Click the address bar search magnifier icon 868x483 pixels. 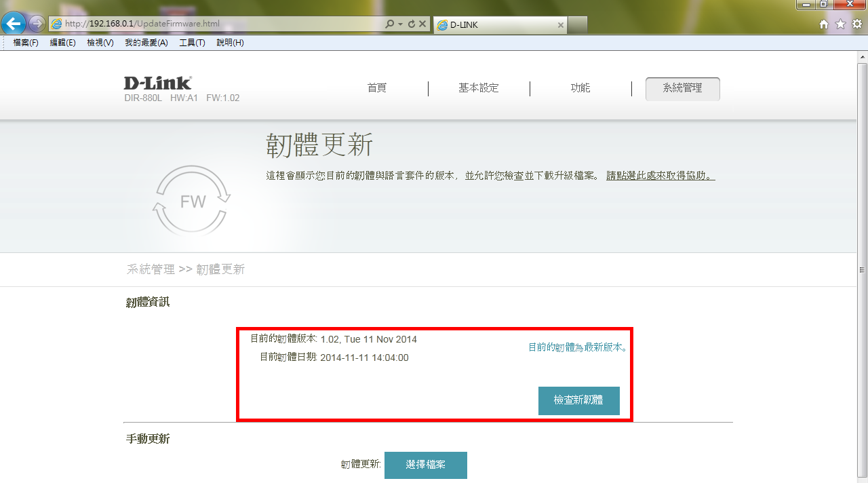(389, 24)
